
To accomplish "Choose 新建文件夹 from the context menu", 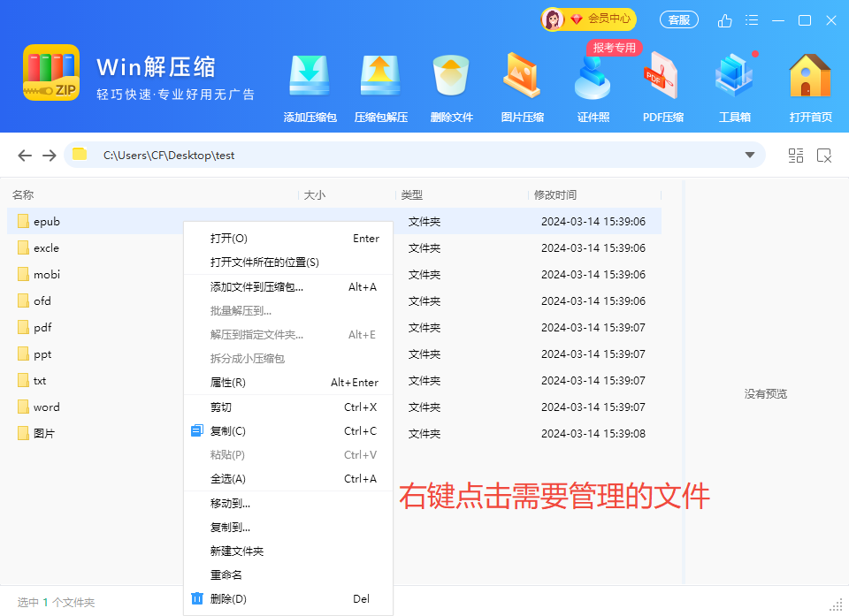I will [288, 551].
